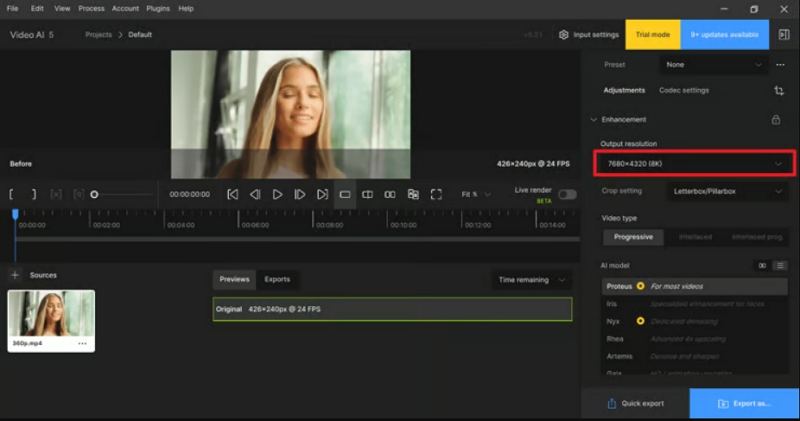The height and width of the screenshot is (421, 800).
Task: Select the Iris AI model
Action: (x=694, y=304)
